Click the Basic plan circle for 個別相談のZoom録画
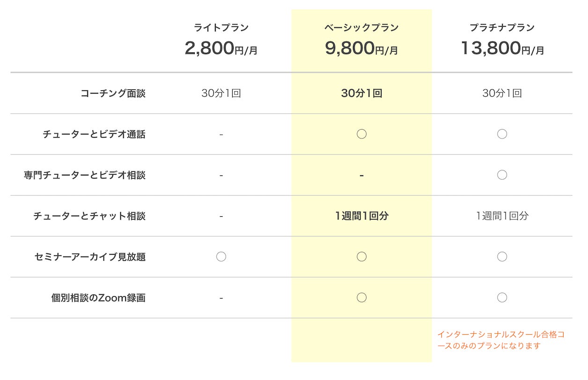 tap(361, 297)
